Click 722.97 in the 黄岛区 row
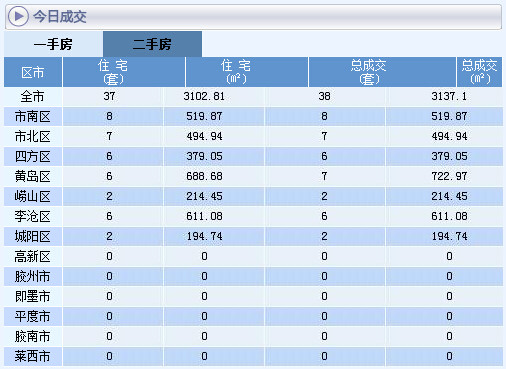Image resolution: width=506 pixels, height=369 pixels. pos(449,176)
